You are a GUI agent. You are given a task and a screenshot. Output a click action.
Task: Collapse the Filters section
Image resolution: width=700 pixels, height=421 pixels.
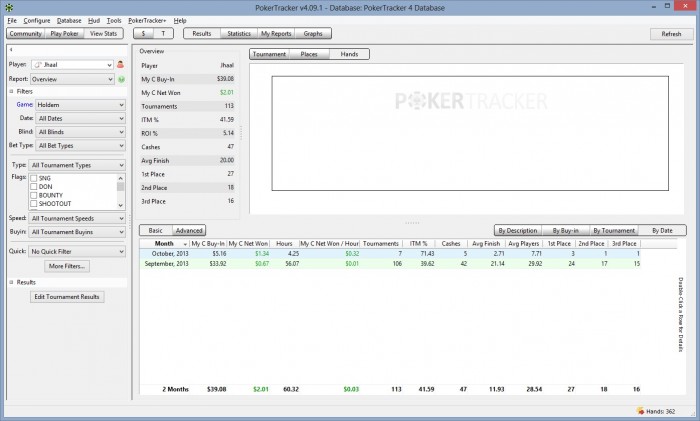tap(11, 91)
